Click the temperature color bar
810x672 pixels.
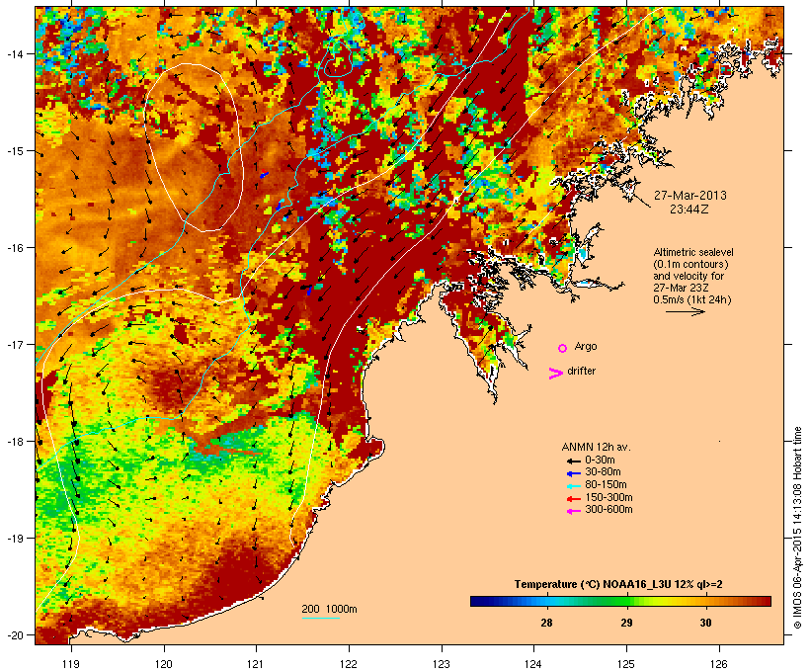(620, 601)
